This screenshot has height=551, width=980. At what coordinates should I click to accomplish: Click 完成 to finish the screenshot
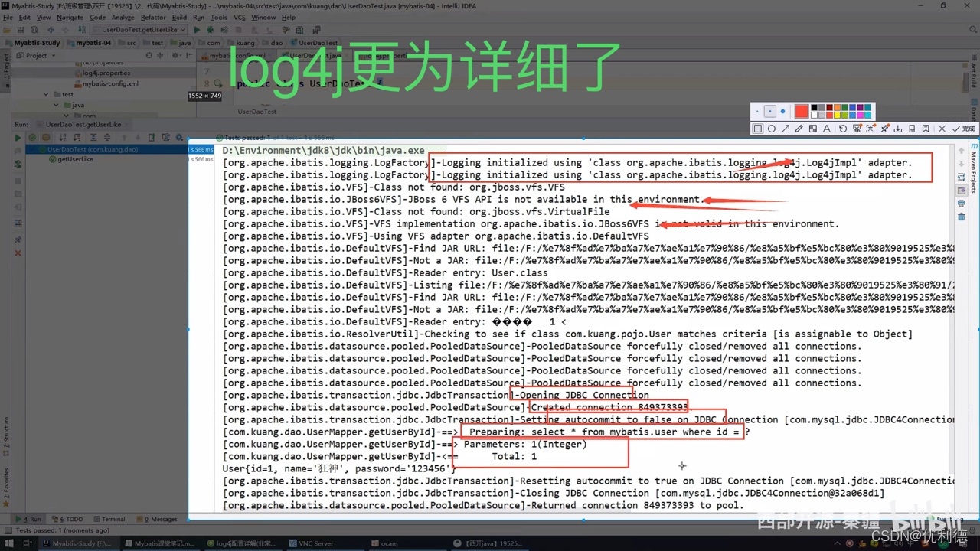pyautogui.click(x=963, y=129)
